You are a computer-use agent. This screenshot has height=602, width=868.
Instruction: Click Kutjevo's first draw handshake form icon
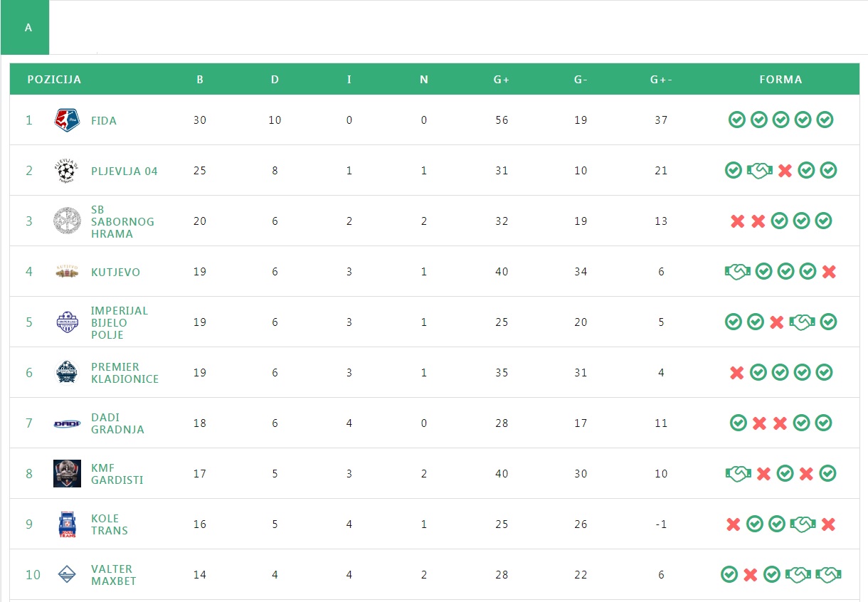pos(738,272)
